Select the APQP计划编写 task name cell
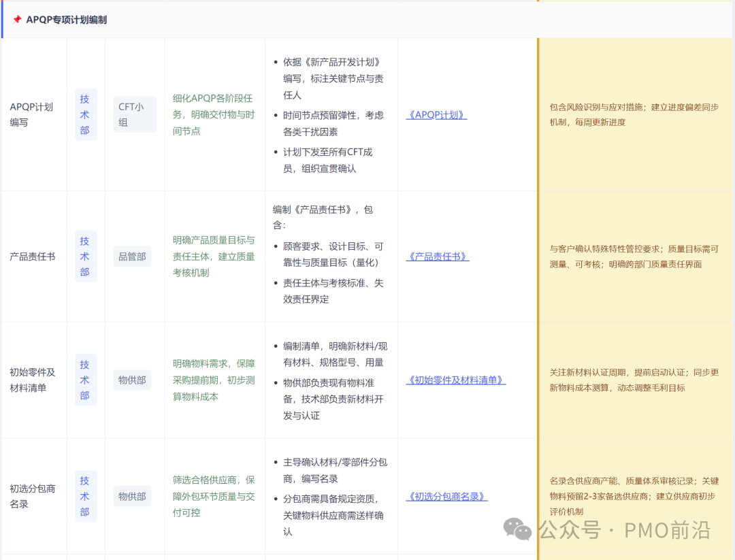This screenshot has width=735, height=560. (31, 114)
